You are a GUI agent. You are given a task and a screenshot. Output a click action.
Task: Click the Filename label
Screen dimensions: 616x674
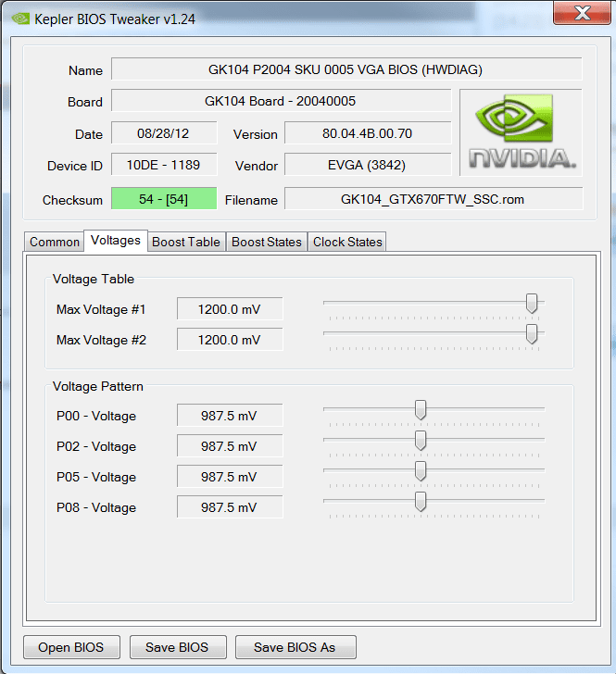251,200
